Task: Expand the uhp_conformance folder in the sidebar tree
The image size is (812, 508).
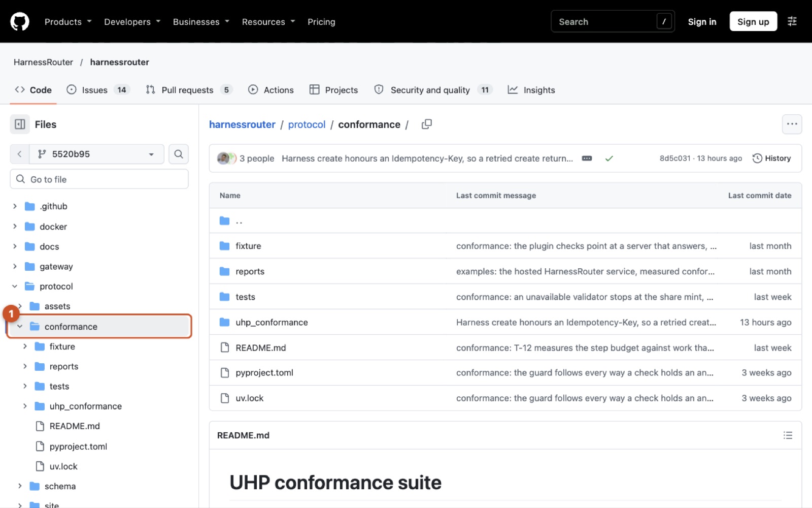Action: [25, 406]
